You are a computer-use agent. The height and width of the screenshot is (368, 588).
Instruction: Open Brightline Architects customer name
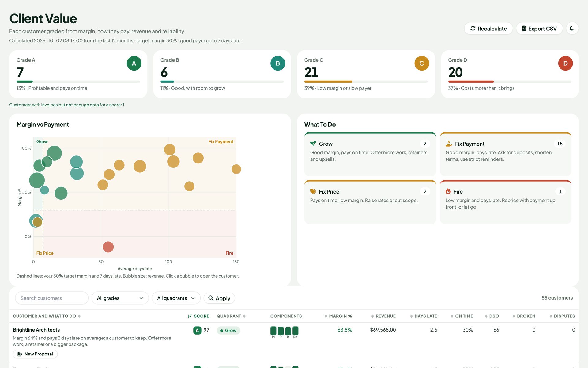pyautogui.click(x=36, y=330)
